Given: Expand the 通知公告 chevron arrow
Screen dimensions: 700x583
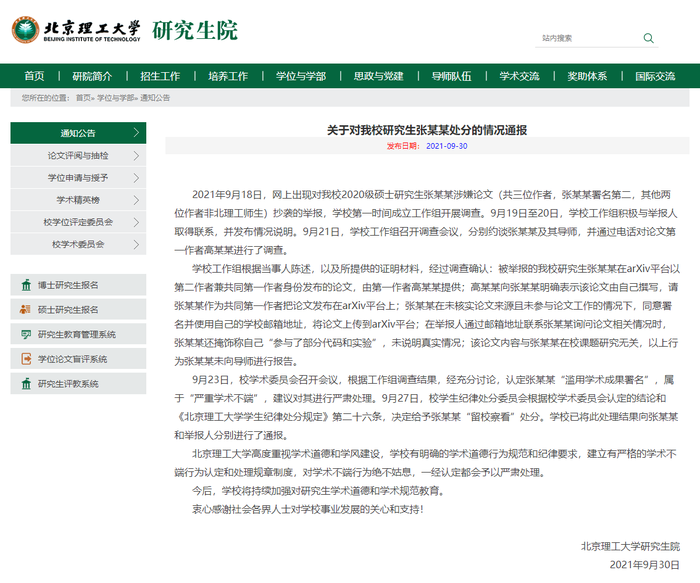Looking at the screenshot, I should point(136,133).
